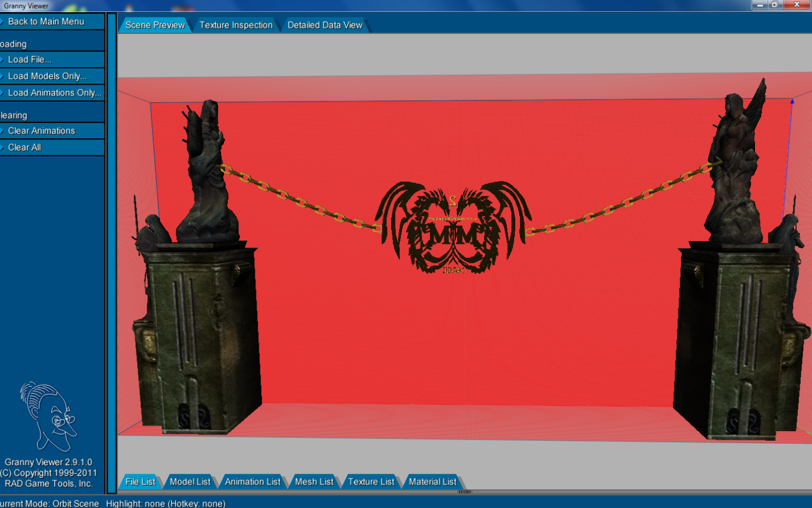Show the Model List tab
The image size is (812, 508).
[x=190, y=481]
